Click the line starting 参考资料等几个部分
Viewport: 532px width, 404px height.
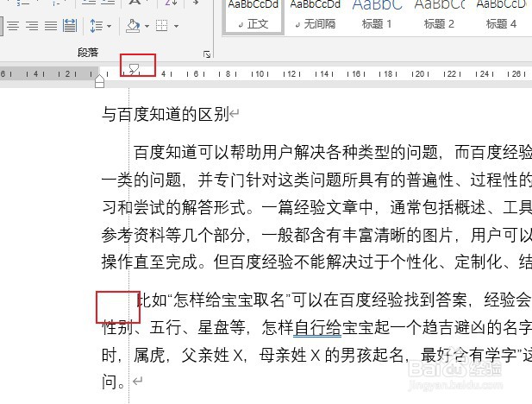[316, 235]
